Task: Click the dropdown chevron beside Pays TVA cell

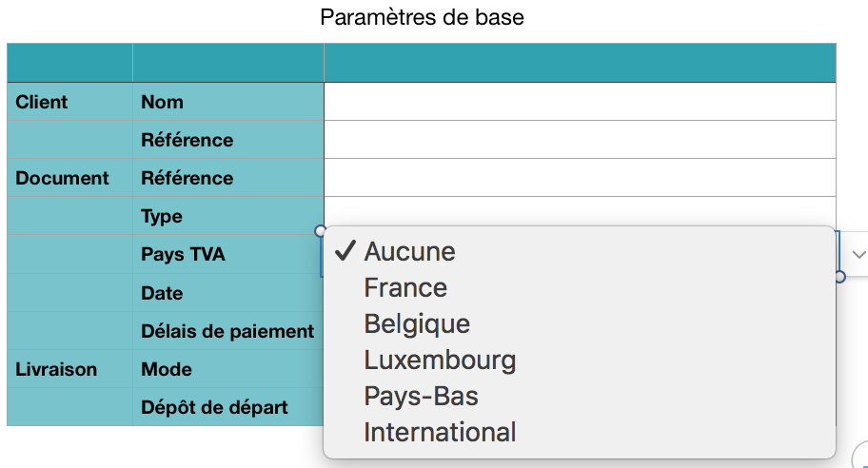Action: point(858,255)
